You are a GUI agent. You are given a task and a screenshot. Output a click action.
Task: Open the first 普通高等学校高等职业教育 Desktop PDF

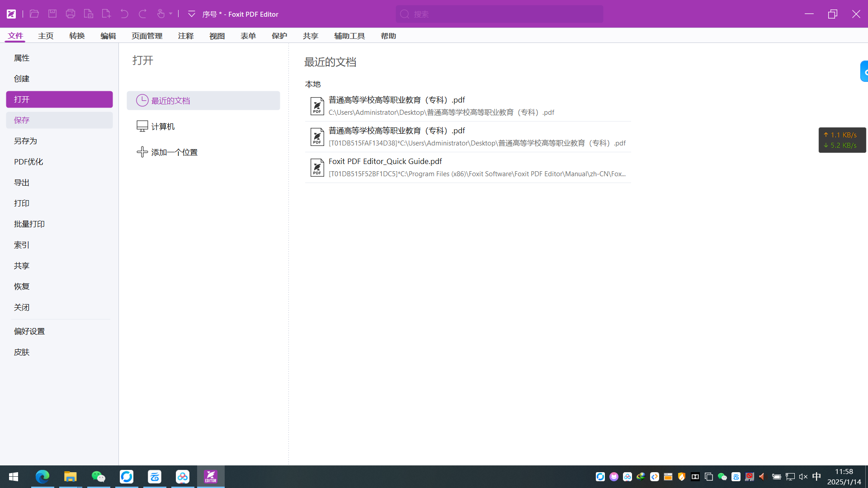[468, 106]
